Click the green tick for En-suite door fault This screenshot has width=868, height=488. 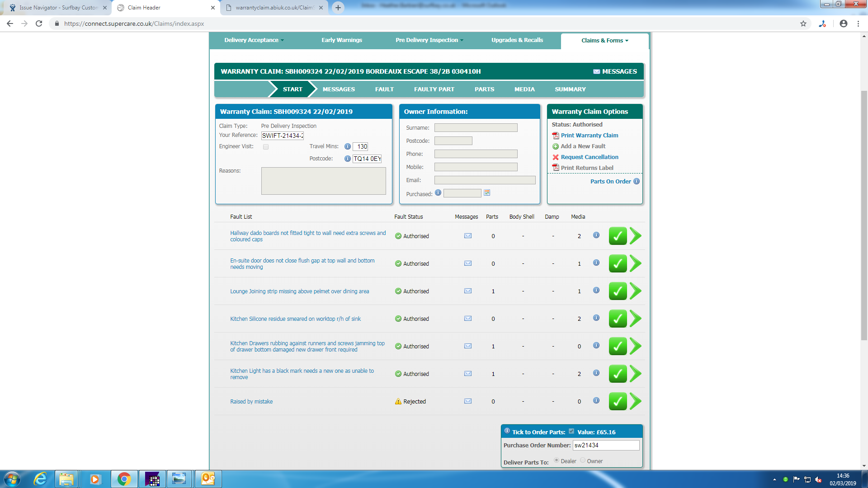point(618,263)
